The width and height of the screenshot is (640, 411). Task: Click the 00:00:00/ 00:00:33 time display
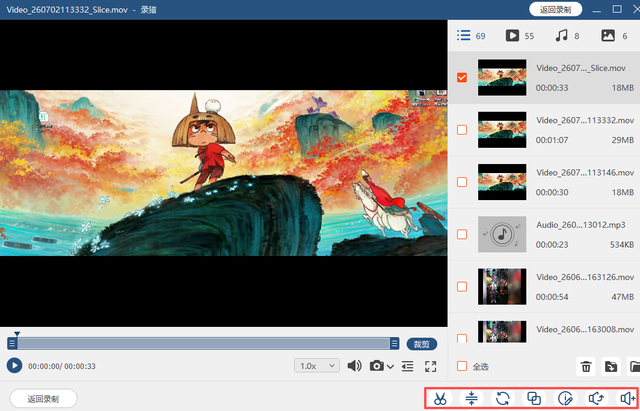click(x=62, y=366)
